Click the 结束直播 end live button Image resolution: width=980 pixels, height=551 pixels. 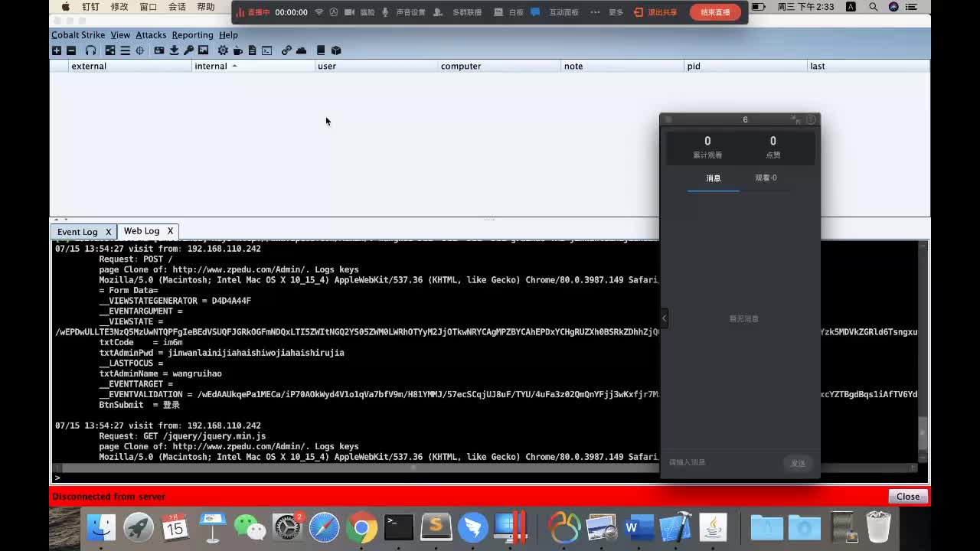pyautogui.click(x=715, y=12)
